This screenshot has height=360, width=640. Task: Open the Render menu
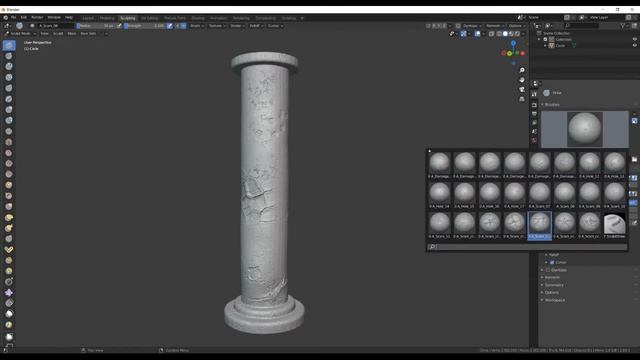point(37,18)
